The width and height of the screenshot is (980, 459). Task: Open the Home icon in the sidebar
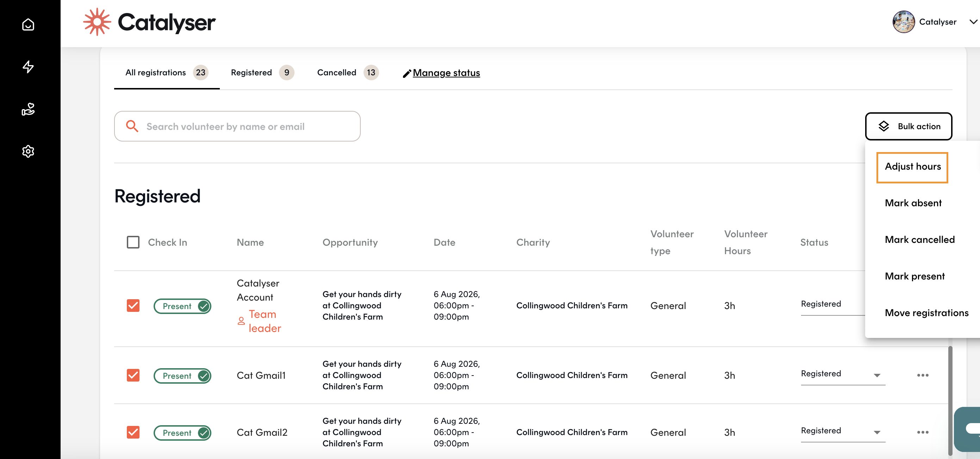[x=28, y=25]
